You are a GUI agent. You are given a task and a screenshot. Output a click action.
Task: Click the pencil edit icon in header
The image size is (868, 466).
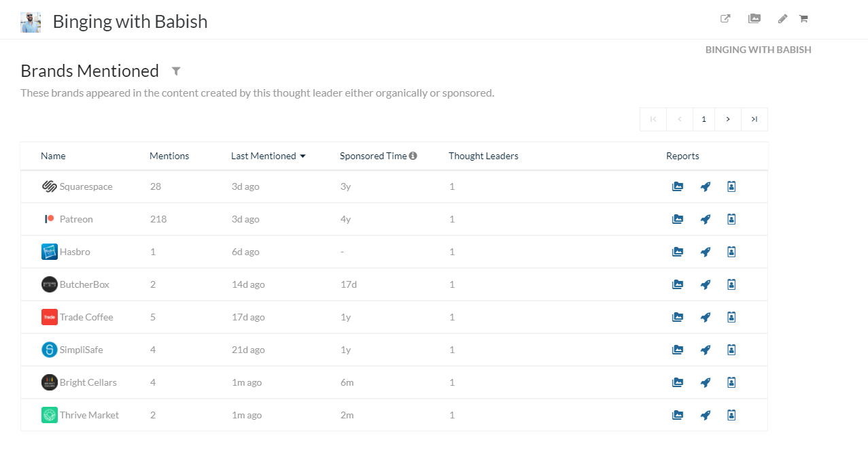coord(782,19)
